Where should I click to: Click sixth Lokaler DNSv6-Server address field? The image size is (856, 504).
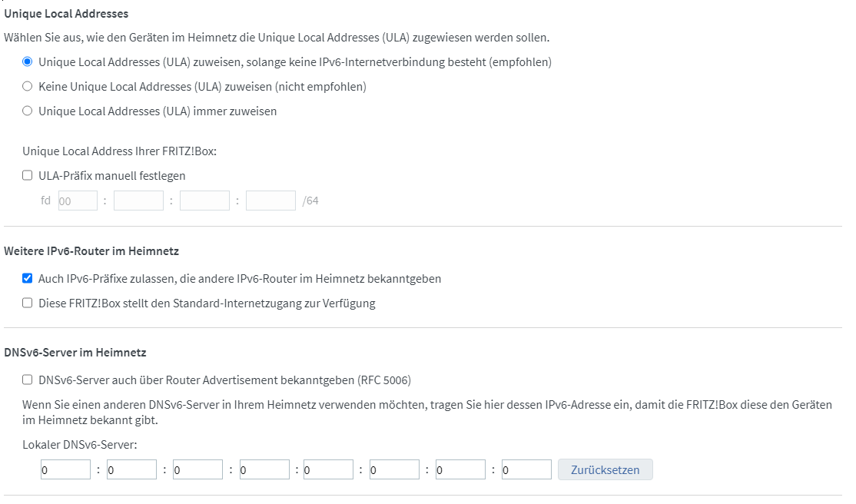coord(394,469)
